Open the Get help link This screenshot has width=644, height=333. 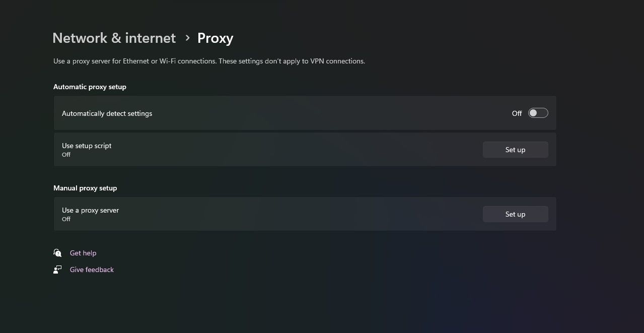tap(83, 252)
